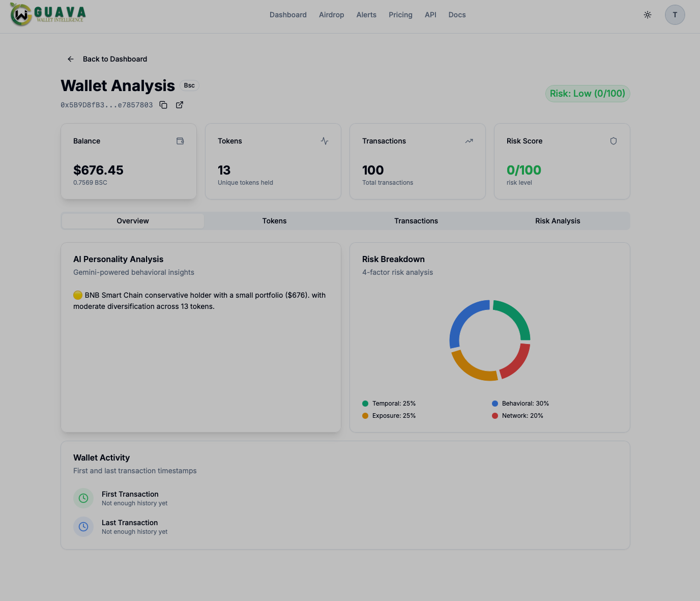Click the First Transaction clock icon
Screen dimensions: 700x601
[x=83, y=498]
